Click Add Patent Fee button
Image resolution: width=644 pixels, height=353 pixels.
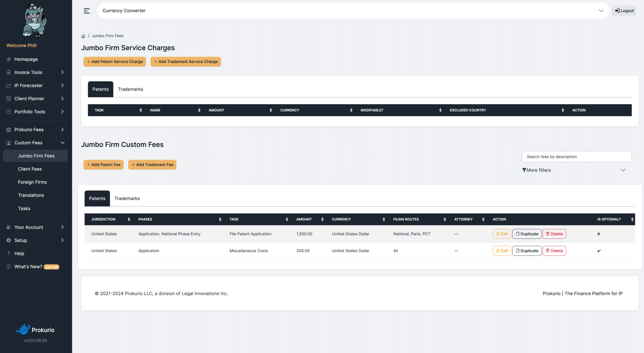[x=103, y=165]
